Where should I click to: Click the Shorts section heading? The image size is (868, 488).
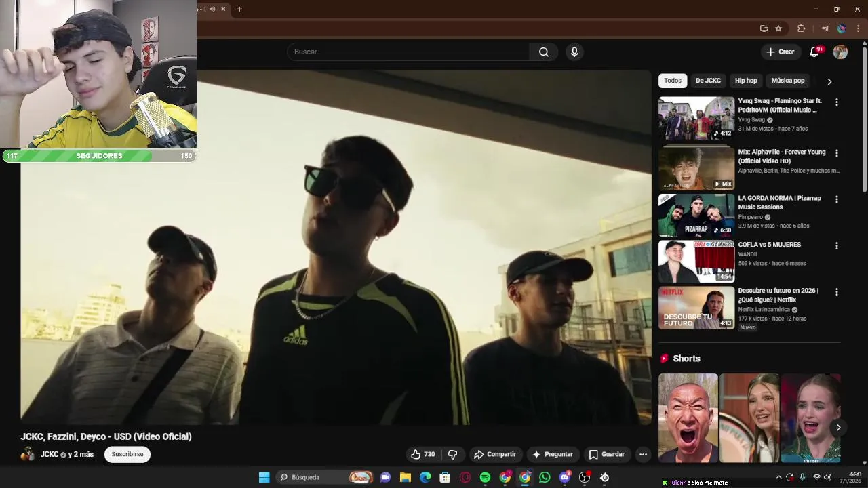click(x=686, y=359)
